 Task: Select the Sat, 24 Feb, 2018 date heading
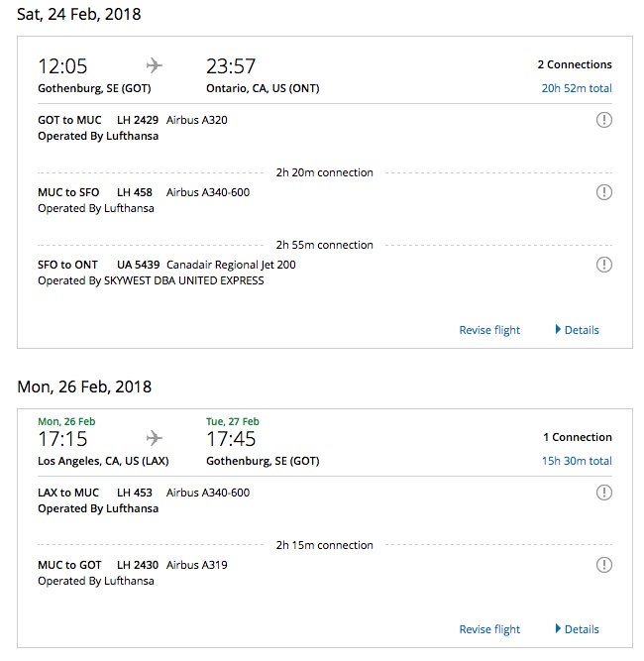coord(79,14)
